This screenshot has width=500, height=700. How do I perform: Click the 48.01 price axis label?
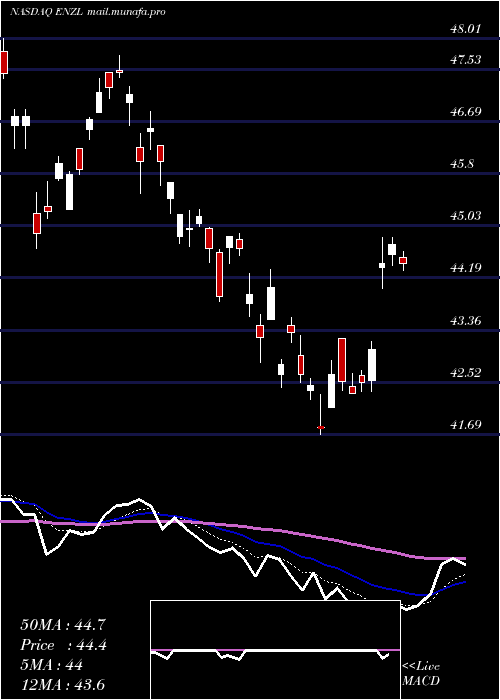pyautogui.click(x=466, y=29)
